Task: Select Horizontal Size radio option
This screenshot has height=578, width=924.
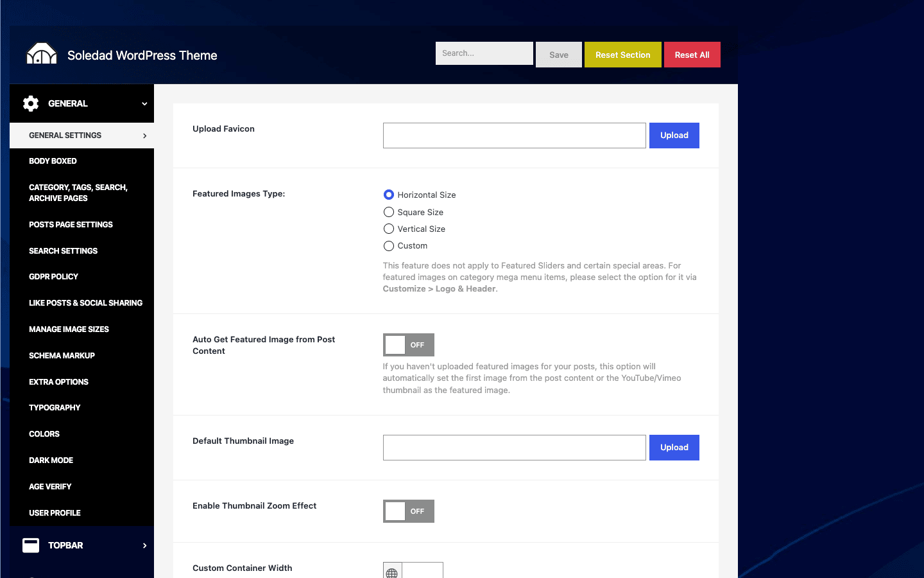Action: [x=388, y=195]
